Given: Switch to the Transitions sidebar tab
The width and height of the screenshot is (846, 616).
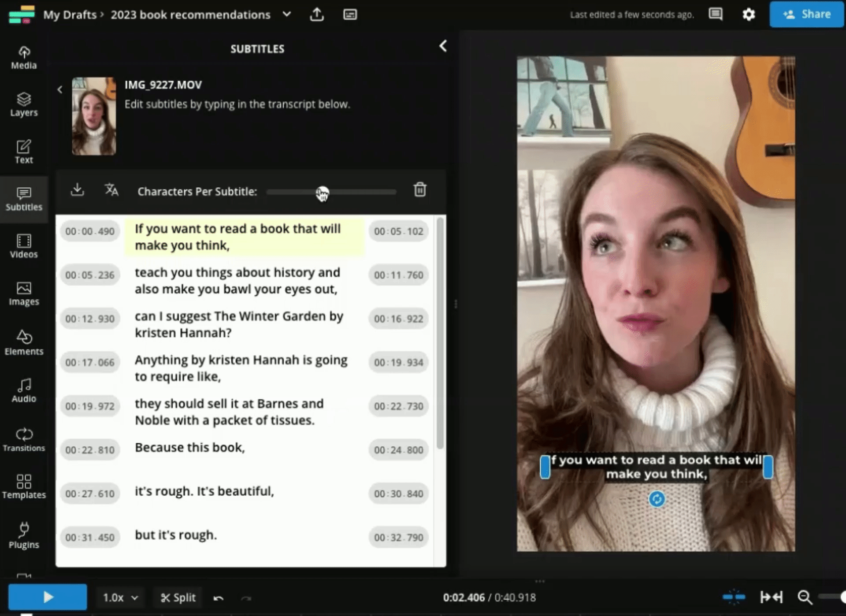Looking at the screenshot, I should [x=24, y=439].
